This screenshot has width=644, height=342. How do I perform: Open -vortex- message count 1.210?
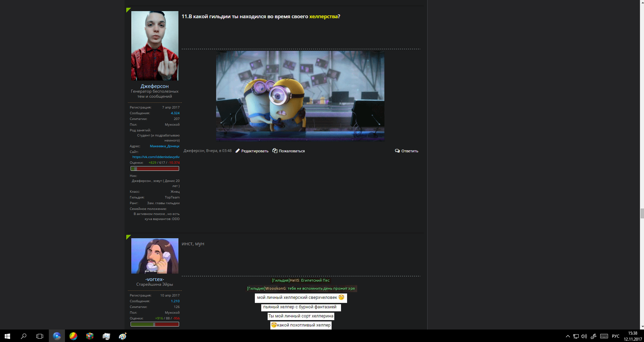click(x=175, y=301)
